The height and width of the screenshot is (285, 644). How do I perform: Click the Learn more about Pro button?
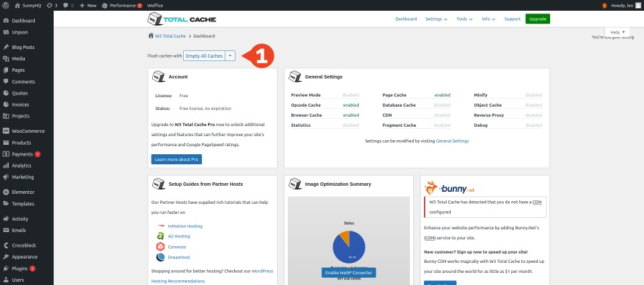point(176,159)
